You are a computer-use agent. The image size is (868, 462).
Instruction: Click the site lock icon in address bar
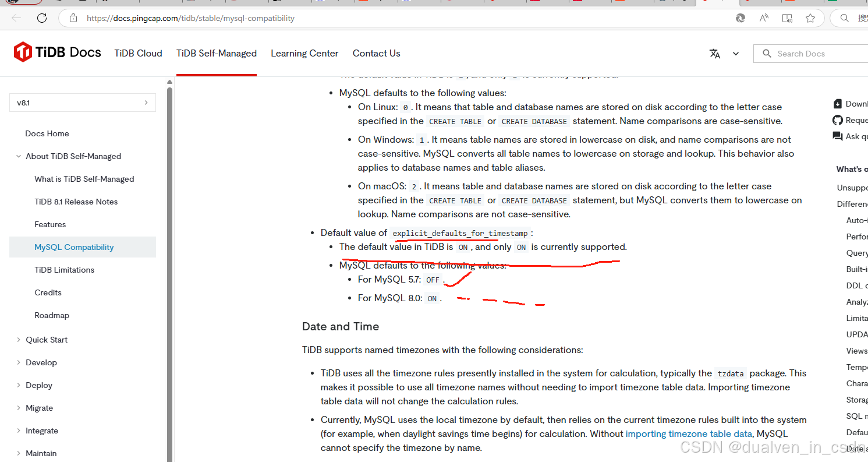(73, 18)
